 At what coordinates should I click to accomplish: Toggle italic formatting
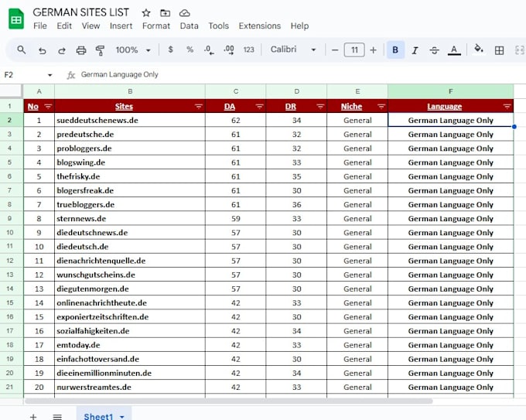pyautogui.click(x=415, y=50)
